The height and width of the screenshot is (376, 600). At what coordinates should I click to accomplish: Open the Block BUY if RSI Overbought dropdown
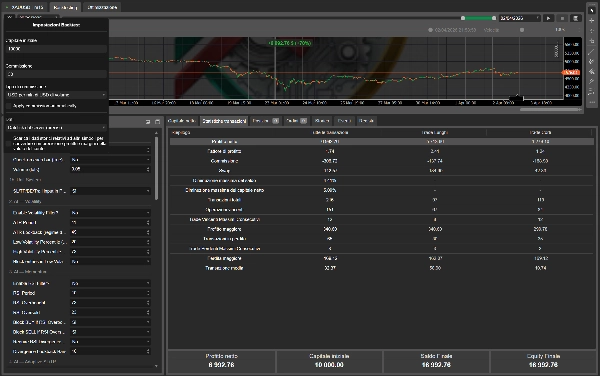[x=111, y=322]
